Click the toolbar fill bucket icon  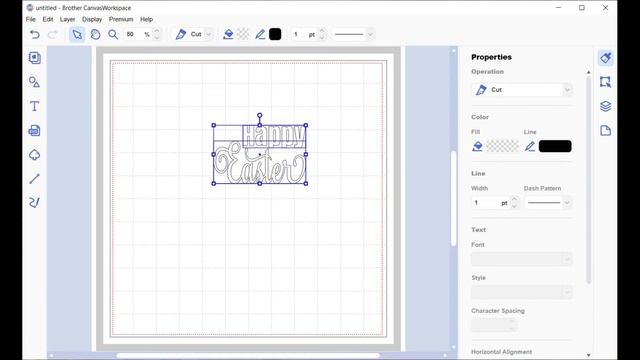228,34
